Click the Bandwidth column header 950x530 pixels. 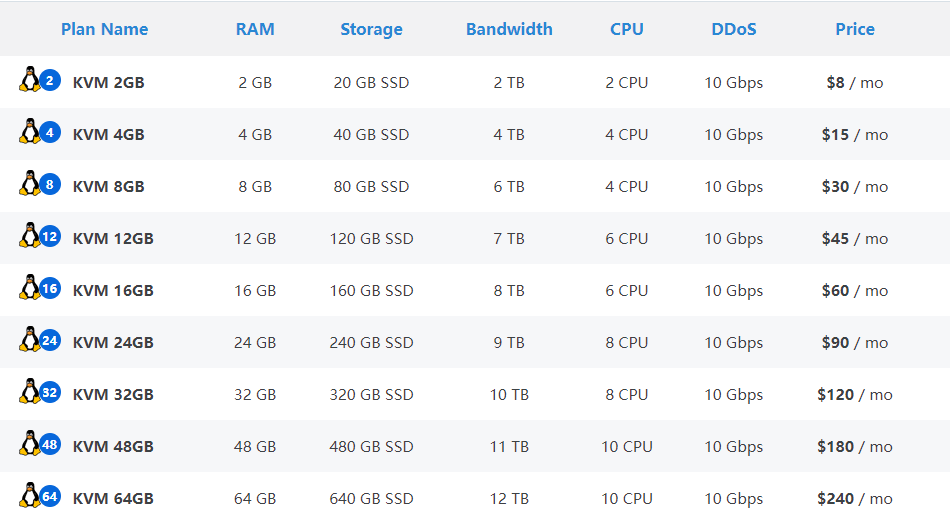(509, 29)
